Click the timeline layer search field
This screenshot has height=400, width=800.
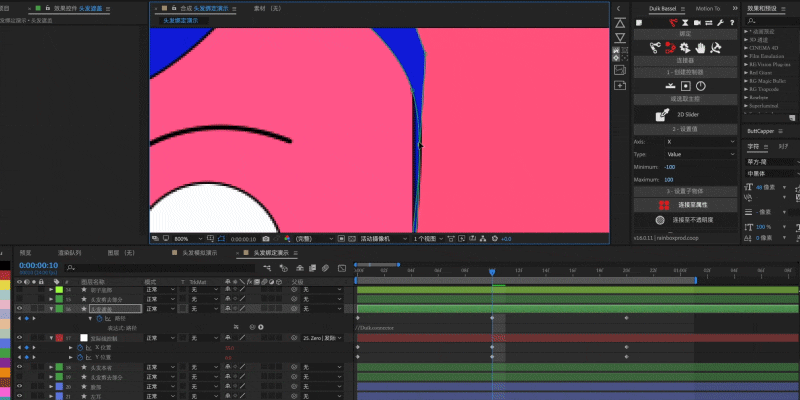160,268
